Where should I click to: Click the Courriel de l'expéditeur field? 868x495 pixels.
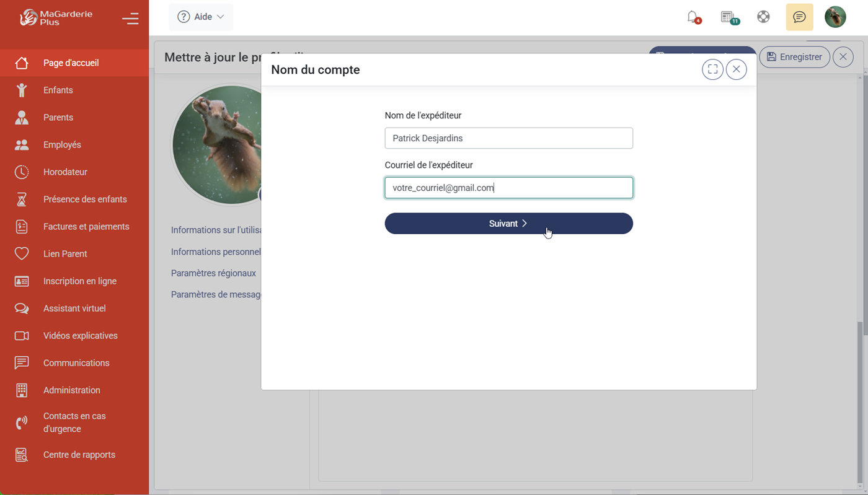[x=508, y=188]
